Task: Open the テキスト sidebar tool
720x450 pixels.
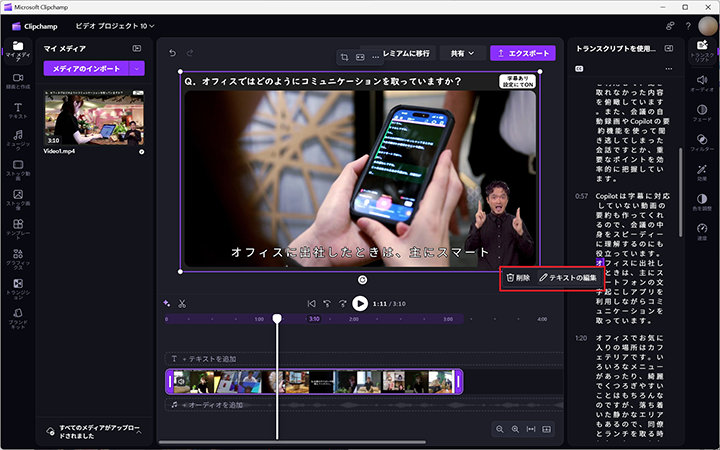Action: [18, 111]
